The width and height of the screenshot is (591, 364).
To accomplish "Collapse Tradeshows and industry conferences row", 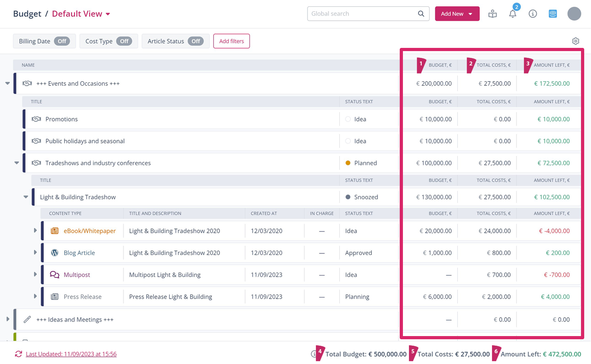I will [x=17, y=163].
